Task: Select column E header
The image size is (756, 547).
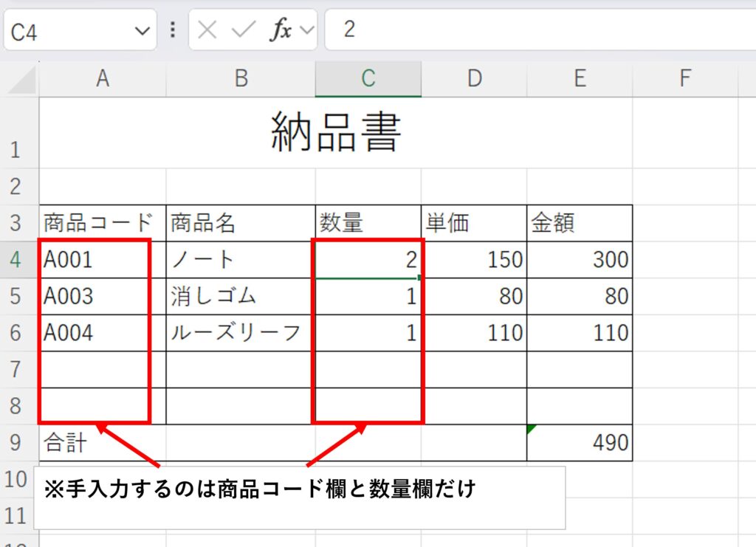Action: [x=580, y=78]
